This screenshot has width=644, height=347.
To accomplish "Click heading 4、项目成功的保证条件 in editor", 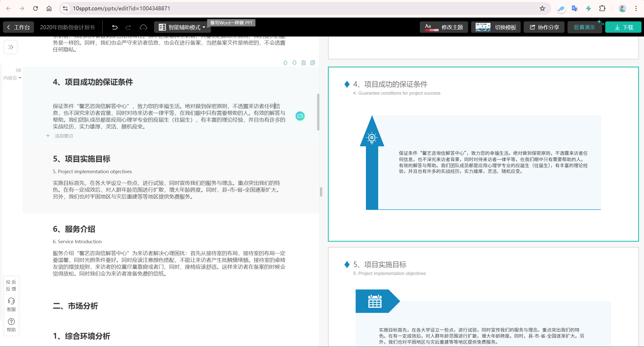I will click(x=93, y=82).
